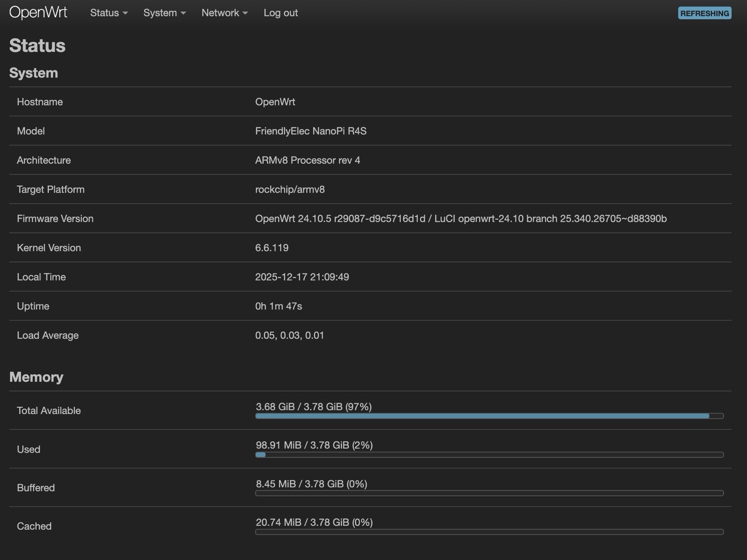Click the OpenWrt logo
The image size is (747, 560).
37,13
